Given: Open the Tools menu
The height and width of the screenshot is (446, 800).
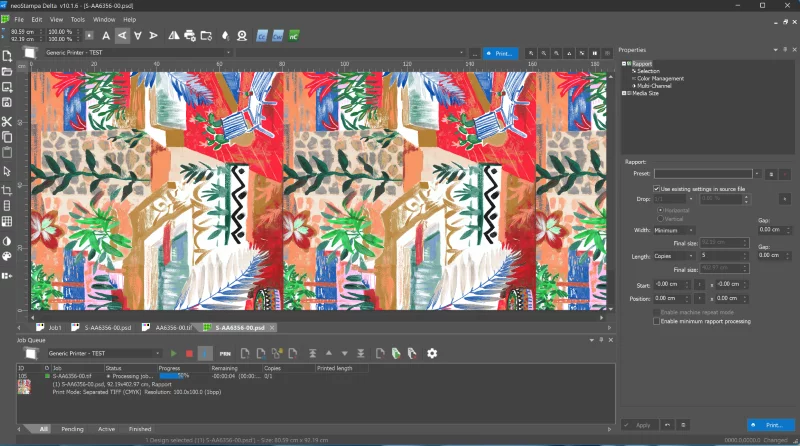Looking at the screenshot, I should (77, 19).
